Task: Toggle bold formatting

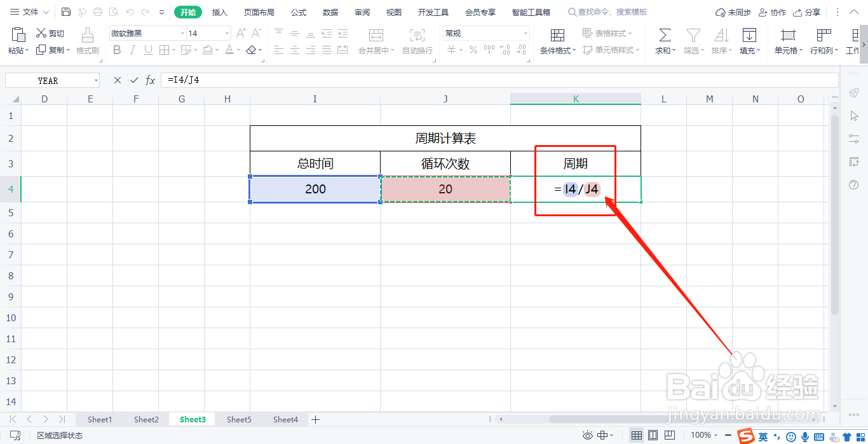Action: point(117,49)
